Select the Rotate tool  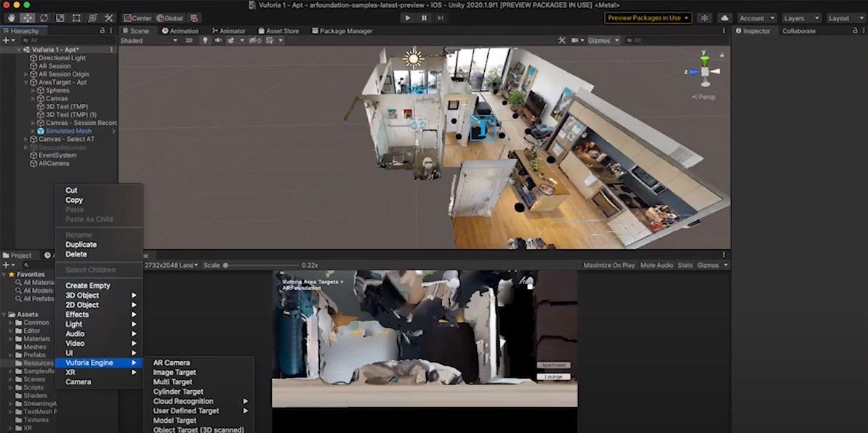(x=44, y=18)
